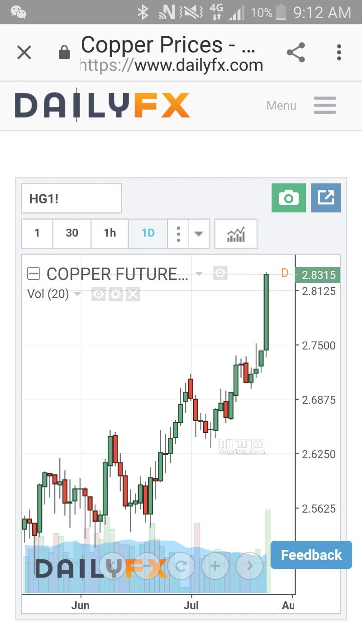Tap the share icon in browser bar
Viewport: 362px width, 644px height.
point(296,53)
